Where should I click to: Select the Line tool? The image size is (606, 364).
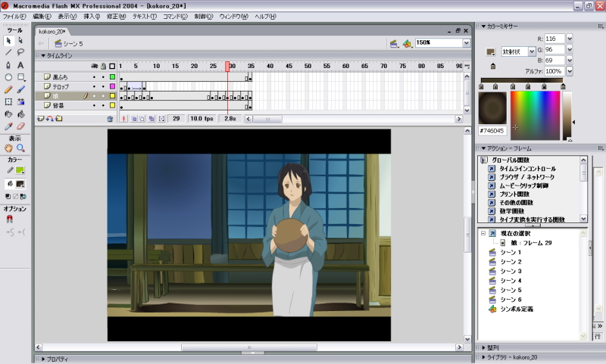click(x=8, y=52)
